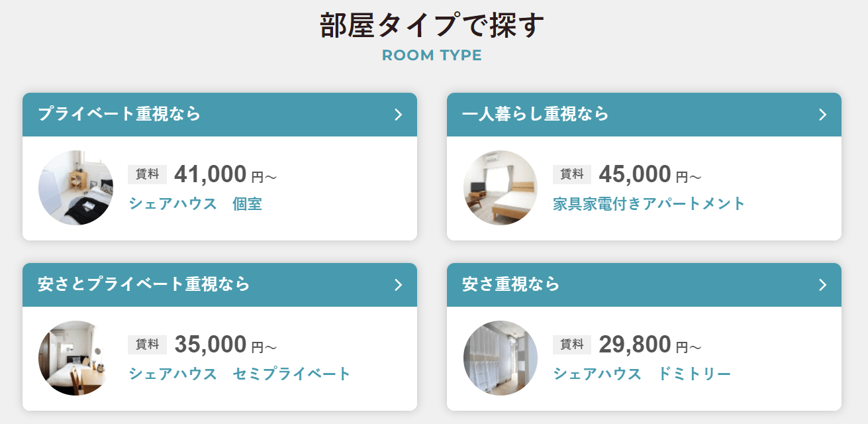Open the semi-private room circular photo
Image resolution: width=868 pixels, height=424 pixels.
point(75,358)
